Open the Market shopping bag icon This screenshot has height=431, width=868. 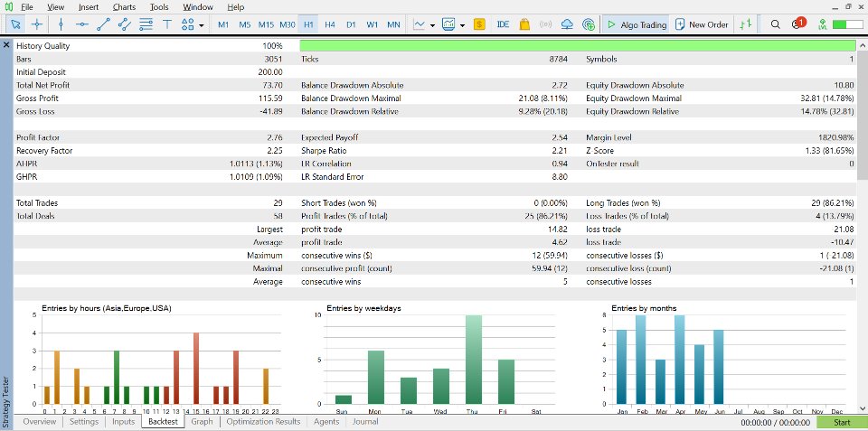pyautogui.click(x=524, y=24)
